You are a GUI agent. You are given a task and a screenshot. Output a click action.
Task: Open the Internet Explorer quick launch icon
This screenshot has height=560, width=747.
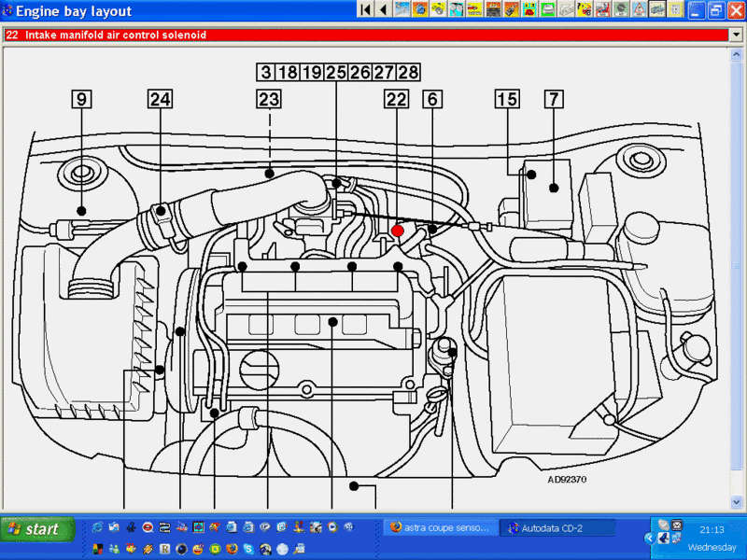click(x=97, y=527)
